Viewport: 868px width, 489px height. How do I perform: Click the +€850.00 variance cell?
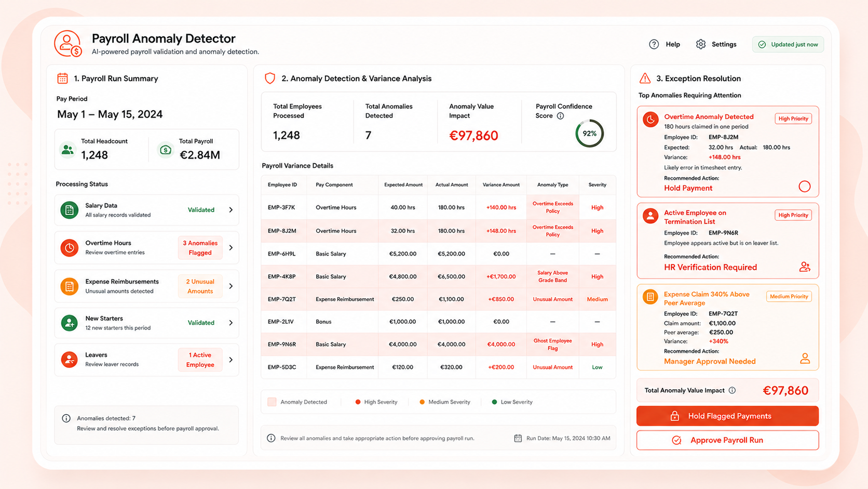tap(501, 299)
